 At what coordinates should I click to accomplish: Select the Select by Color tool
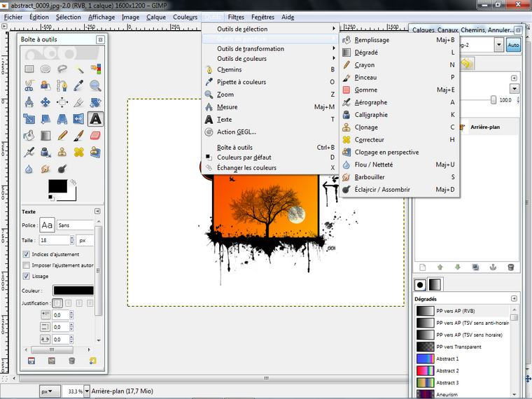pos(96,69)
